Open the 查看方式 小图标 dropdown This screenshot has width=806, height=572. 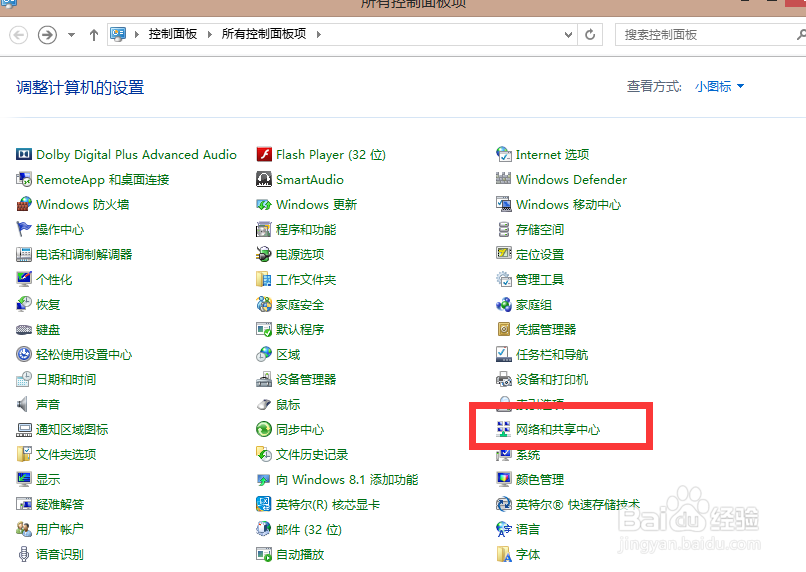pos(719,86)
